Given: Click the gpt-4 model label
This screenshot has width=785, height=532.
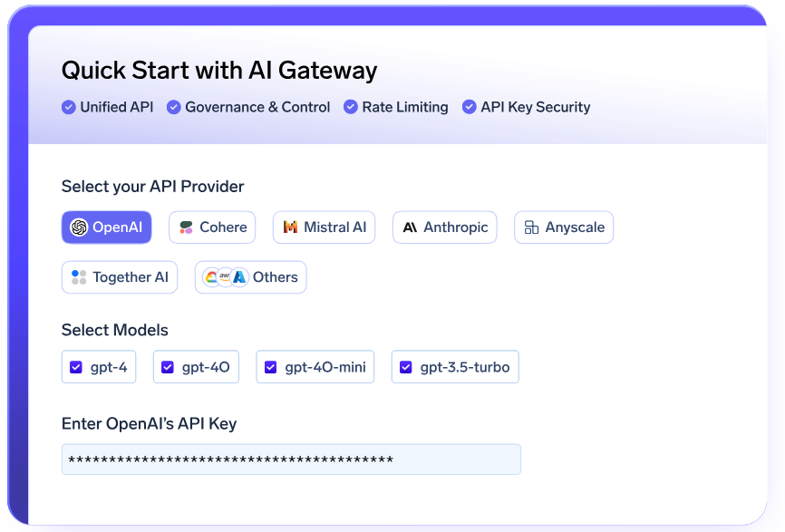Looking at the screenshot, I should tap(109, 368).
